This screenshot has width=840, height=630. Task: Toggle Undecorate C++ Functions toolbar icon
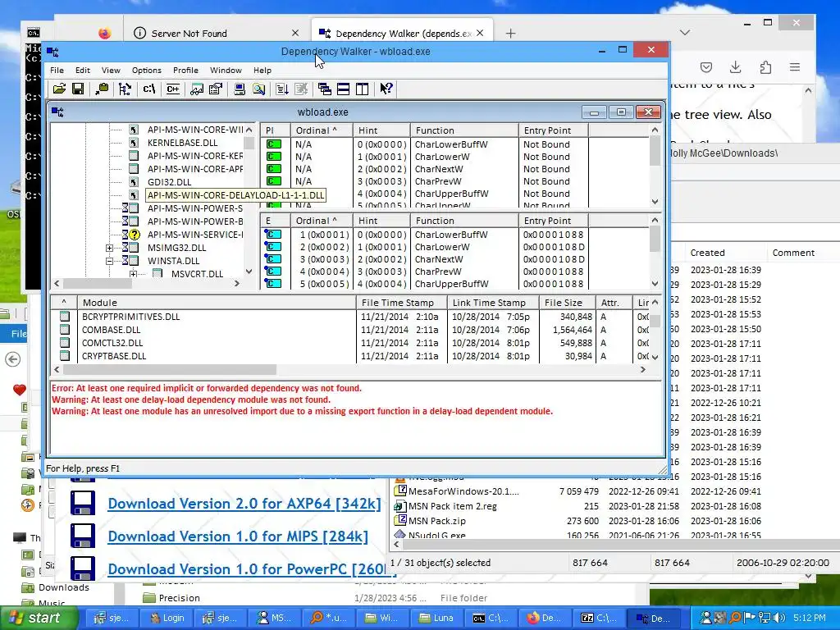[172, 89]
